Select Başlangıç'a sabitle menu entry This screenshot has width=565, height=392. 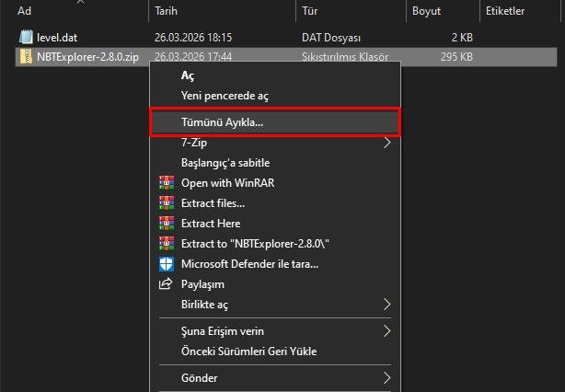point(224,163)
